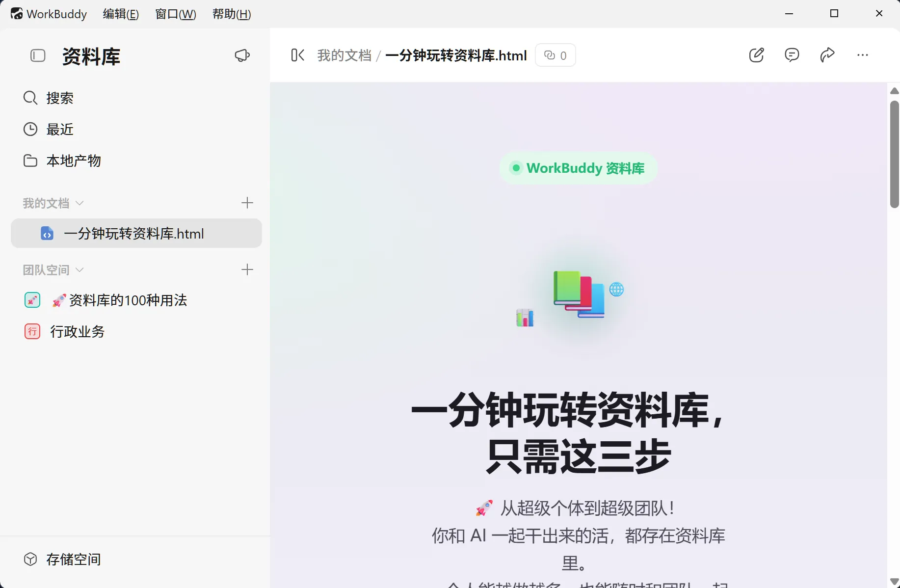Share the document using arrow icon
Image resolution: width=900 pixels, height=588 pixels.
pyautogui.click(x=827, y=55)
